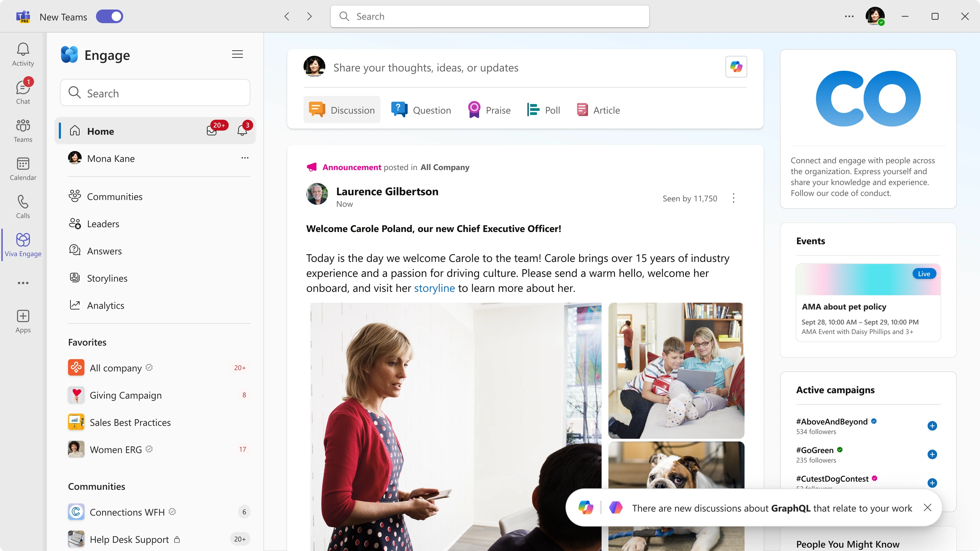Go to Leaders section
The image size is (980, 551).
pos(94,223)
